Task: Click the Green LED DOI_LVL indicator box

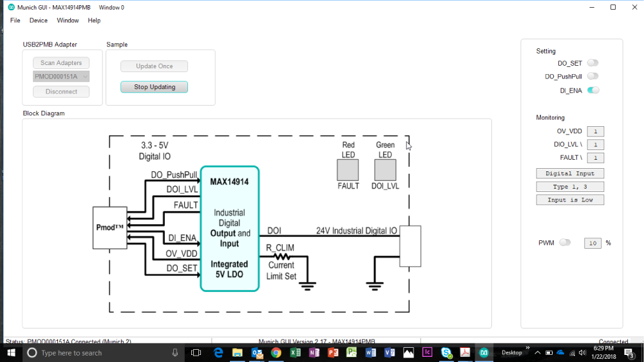Action: pos(385,170)
